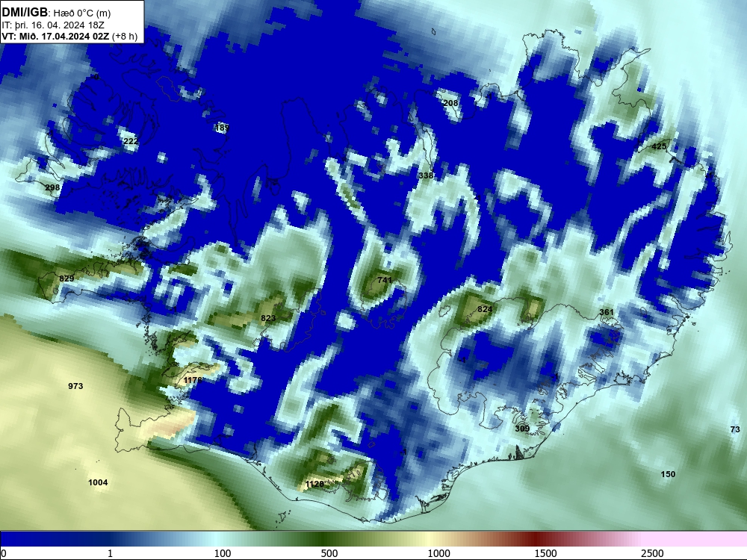The width and height of the screenshot is (747, 560).
Task: Click the map value 824
Action: coord(485,309)
